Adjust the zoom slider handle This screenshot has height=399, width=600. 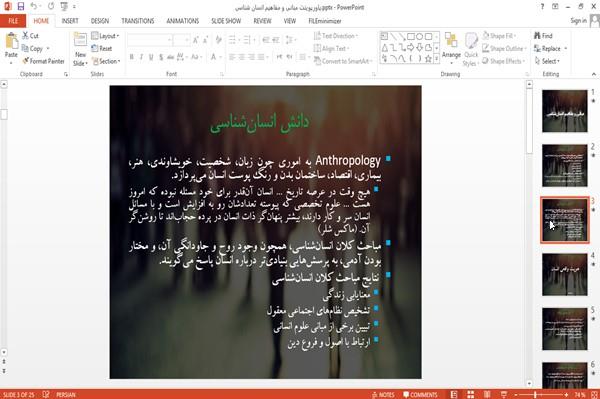coord(535,395)
